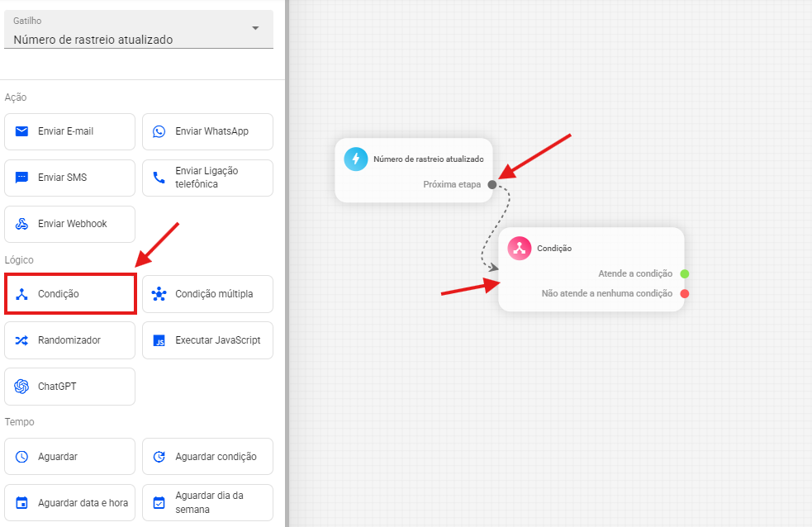812x527 pixels.
Task: Click the WhatsApp logo icon
Action: point(159,131)
